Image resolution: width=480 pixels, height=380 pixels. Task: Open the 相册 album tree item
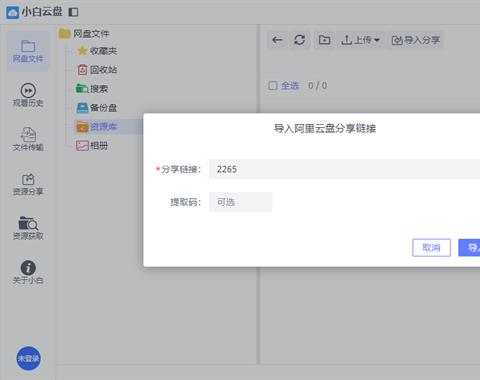tap(92, 146)
